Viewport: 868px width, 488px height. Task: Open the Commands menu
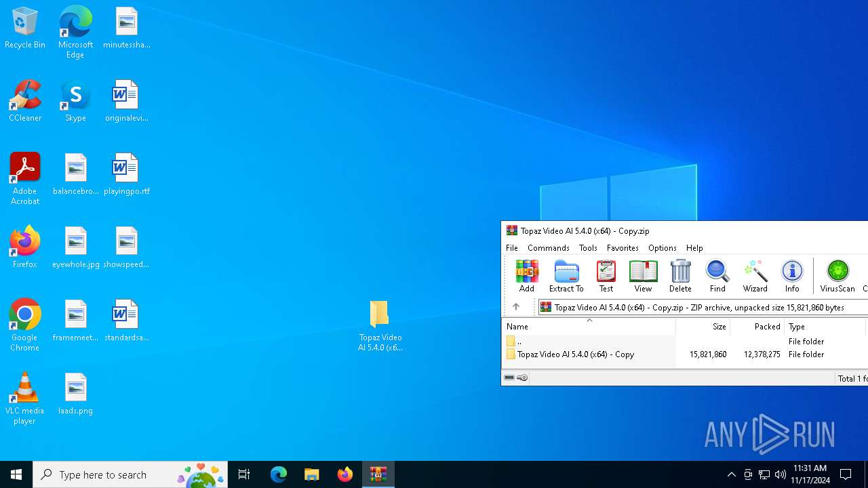point(549,248)
